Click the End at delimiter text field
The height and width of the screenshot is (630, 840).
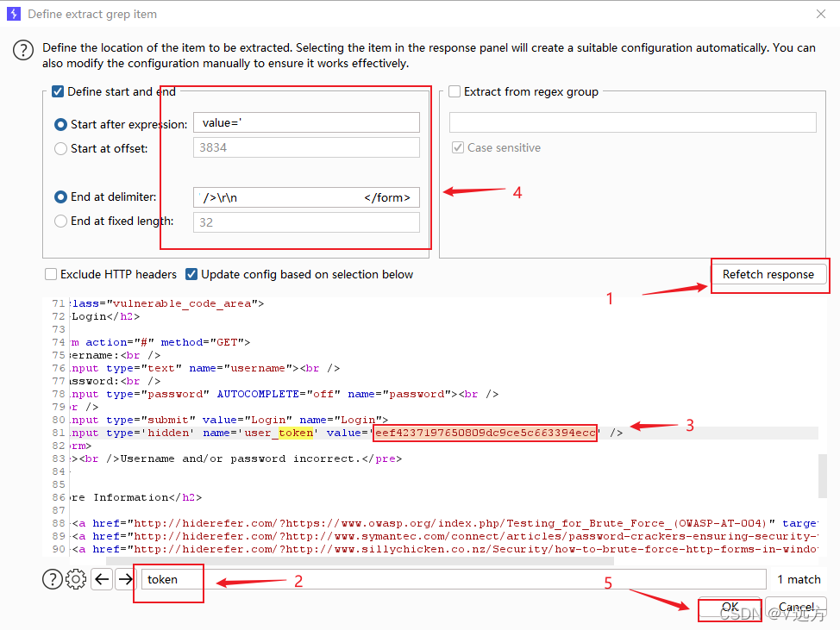click(306, 197)
